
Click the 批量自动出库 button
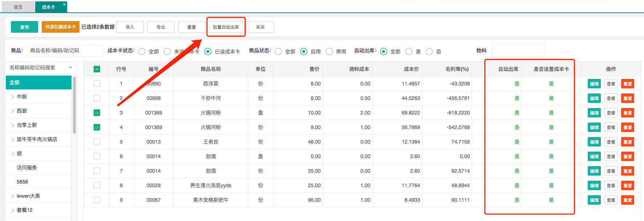(226, 27)
